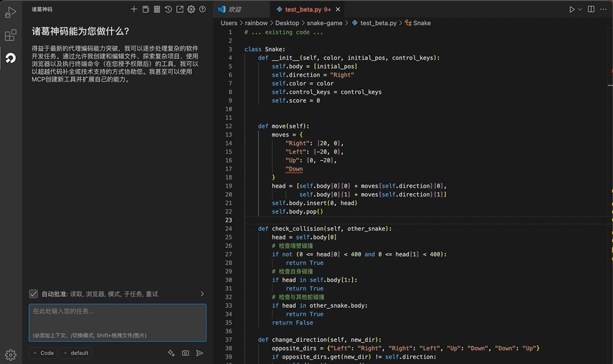Click the sparkle enhance-prompt icon
Viewport: 613px width, 364px height.
[x=171, y=353]
